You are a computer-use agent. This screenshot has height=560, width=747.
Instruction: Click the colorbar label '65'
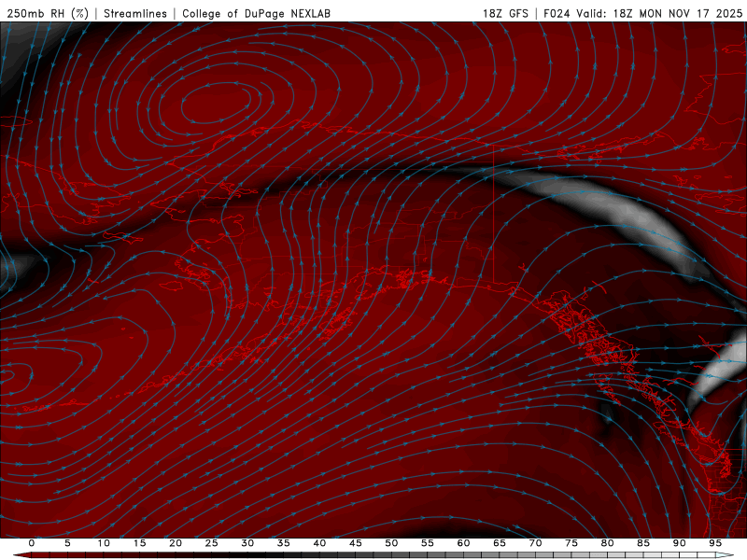click(x=500, y=543)
